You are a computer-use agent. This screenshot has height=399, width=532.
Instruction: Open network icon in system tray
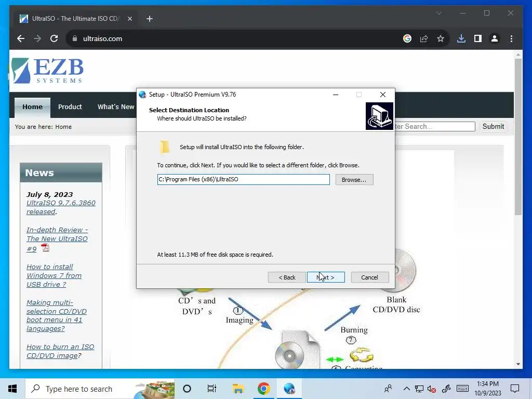coord(419,389)
